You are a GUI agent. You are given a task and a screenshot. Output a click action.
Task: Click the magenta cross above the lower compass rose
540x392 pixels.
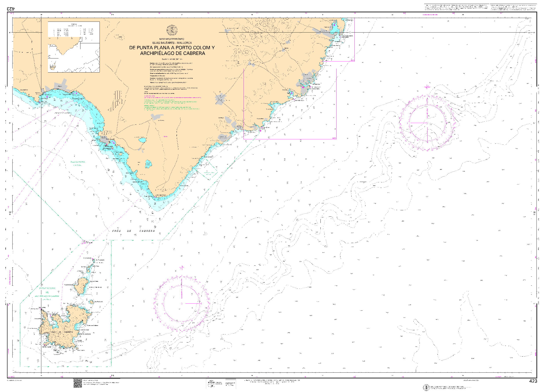(182, 268)
